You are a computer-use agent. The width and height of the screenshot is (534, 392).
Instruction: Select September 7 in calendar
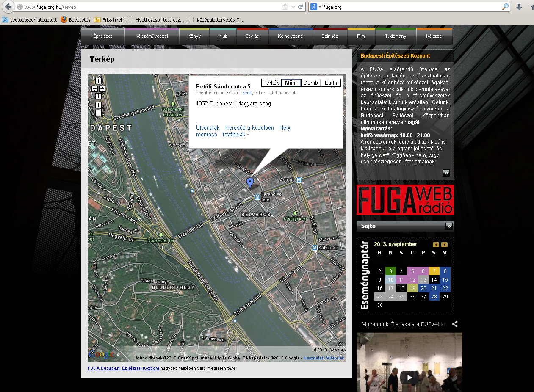coord(434,271)
